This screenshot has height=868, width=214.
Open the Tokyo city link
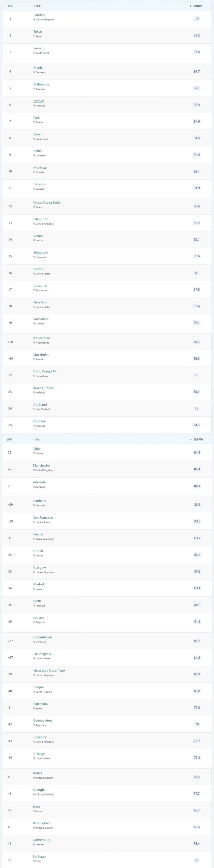tap(38, 32)
